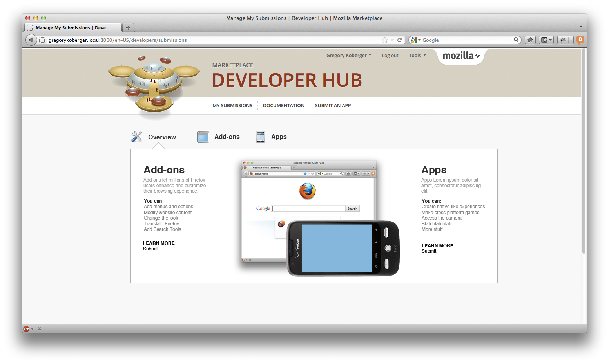Viewport: 609px width, 364px height.
Task: Click the 'Blah blah blah' text
Action: click(437, 224)
